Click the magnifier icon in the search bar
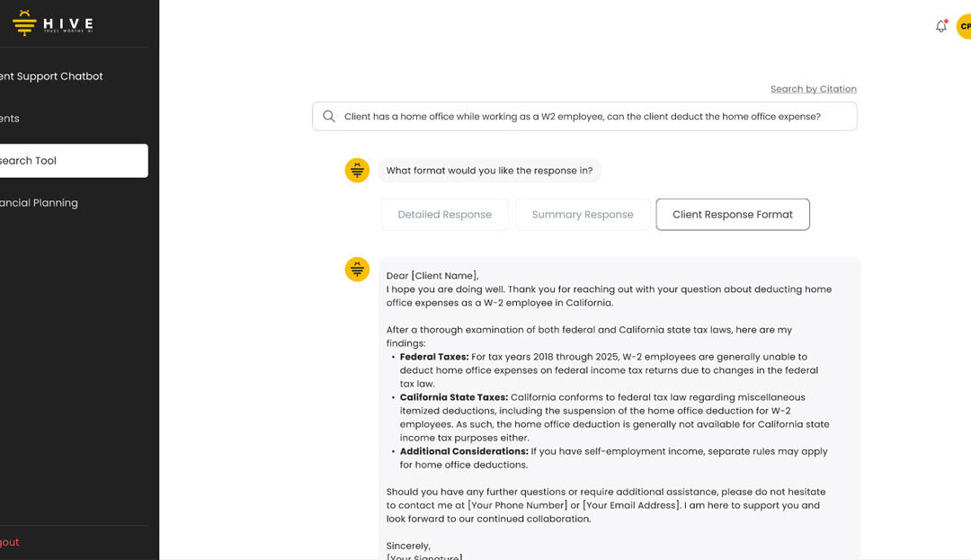 pyautogui.click(x=329, y=116)
